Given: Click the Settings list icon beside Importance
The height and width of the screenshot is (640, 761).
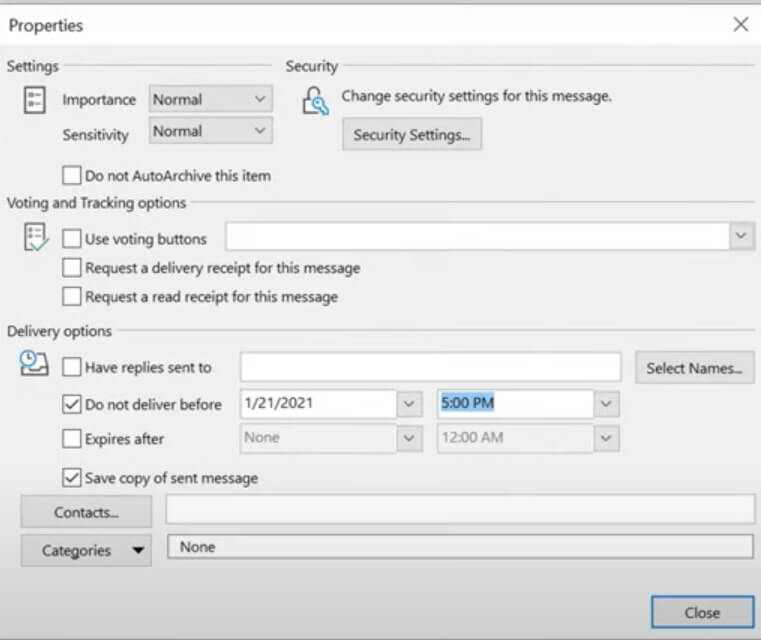Looking at the screenshot, I should pyautogui.click(x=35, y=100).
